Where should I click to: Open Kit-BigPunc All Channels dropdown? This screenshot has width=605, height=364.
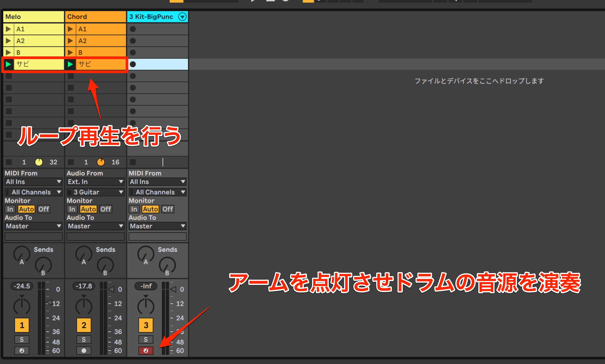pyautogui.click(x=157, y=192)
